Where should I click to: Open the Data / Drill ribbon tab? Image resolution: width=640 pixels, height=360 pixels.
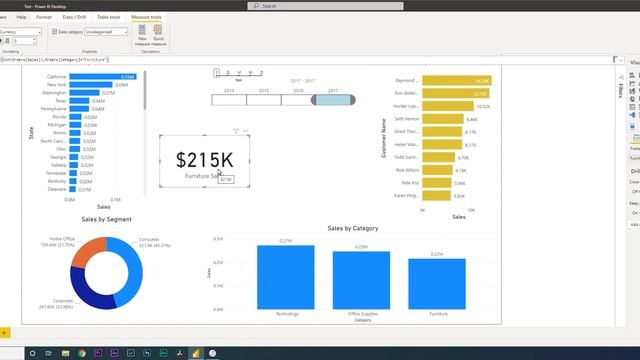click(x=74, y=17)
